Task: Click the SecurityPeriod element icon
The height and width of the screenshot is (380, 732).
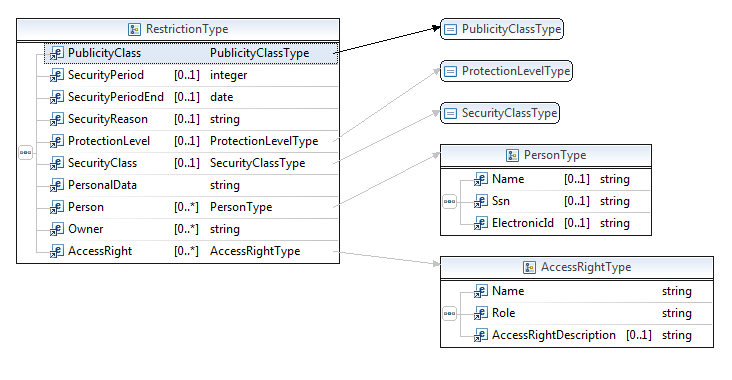Action: (x=57, y=75)
